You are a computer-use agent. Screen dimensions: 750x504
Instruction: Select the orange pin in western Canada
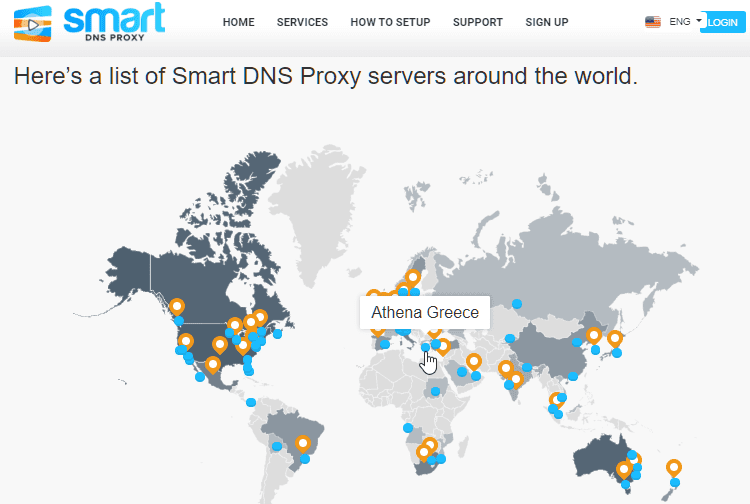[x=177, y=307]
